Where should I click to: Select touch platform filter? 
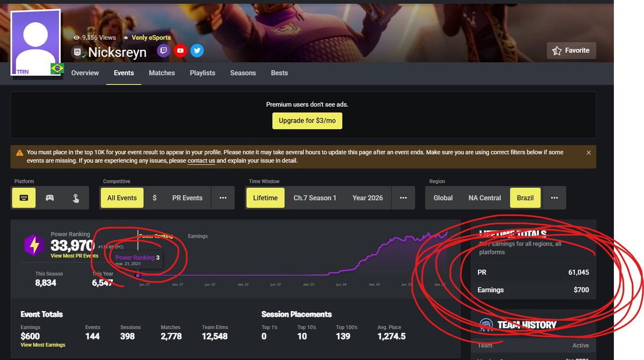pos(76,197)
